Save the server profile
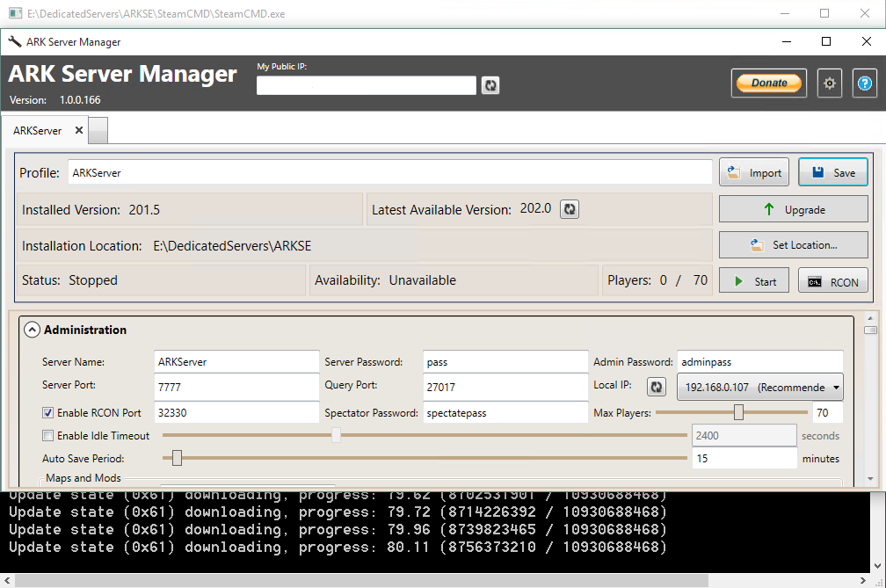Screen dimensions: 886x588 (833, 172)
